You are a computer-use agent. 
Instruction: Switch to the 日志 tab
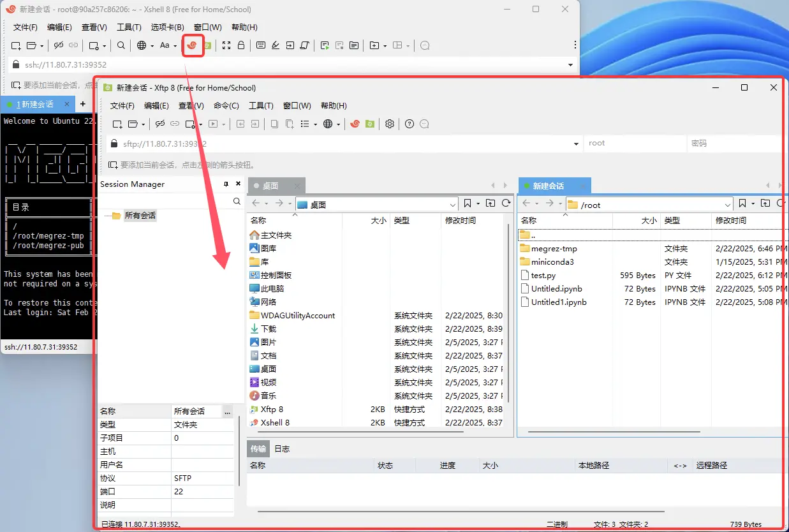pyautogui.click(x=281, y=448)
